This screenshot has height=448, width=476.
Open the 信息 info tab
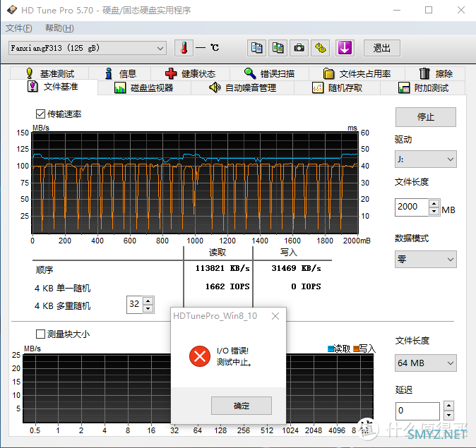pos(120,73)
